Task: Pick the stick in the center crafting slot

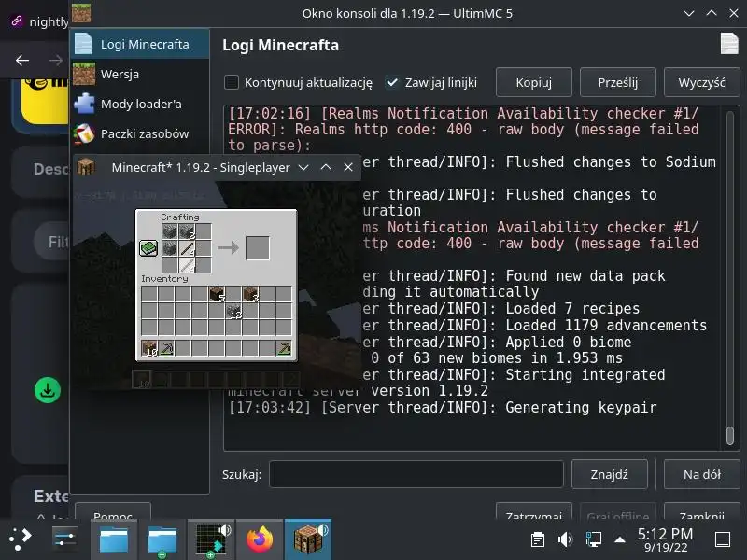Action: 187,248
